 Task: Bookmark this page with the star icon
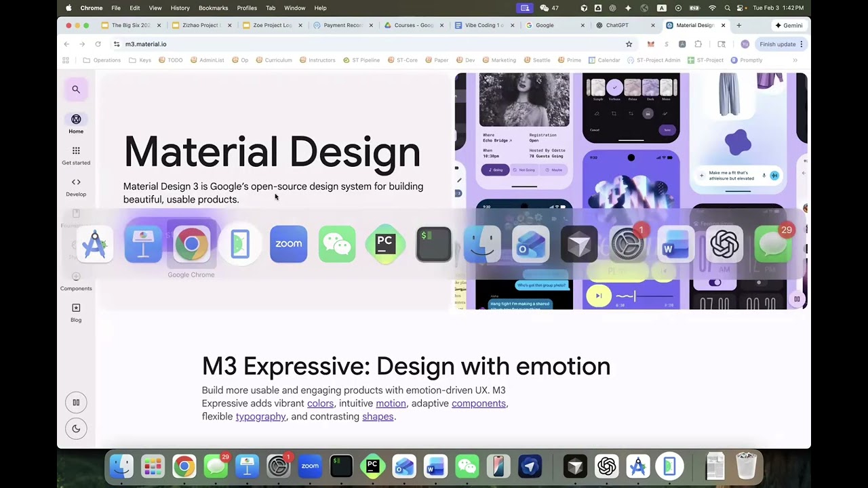(629, 44)
